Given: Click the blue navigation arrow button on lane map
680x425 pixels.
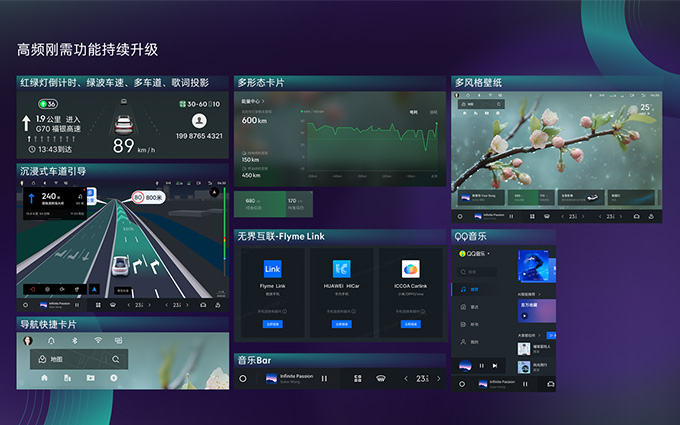Looking at the screenshot, I should (94, 289).
